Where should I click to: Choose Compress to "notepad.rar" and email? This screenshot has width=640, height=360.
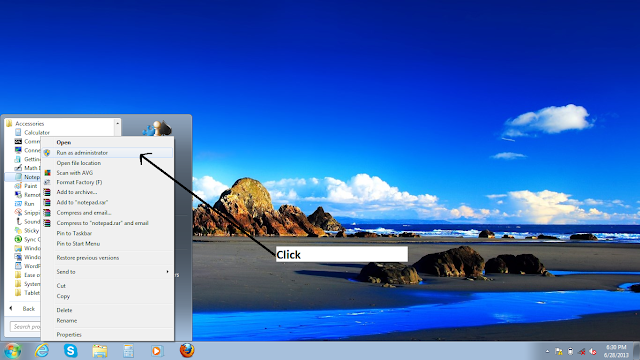102,223
